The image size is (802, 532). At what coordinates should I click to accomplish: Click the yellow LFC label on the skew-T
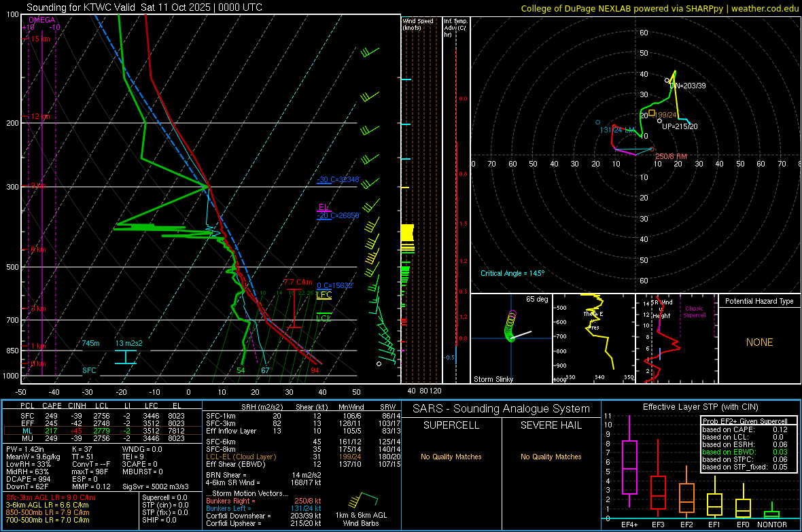(324, 295)
